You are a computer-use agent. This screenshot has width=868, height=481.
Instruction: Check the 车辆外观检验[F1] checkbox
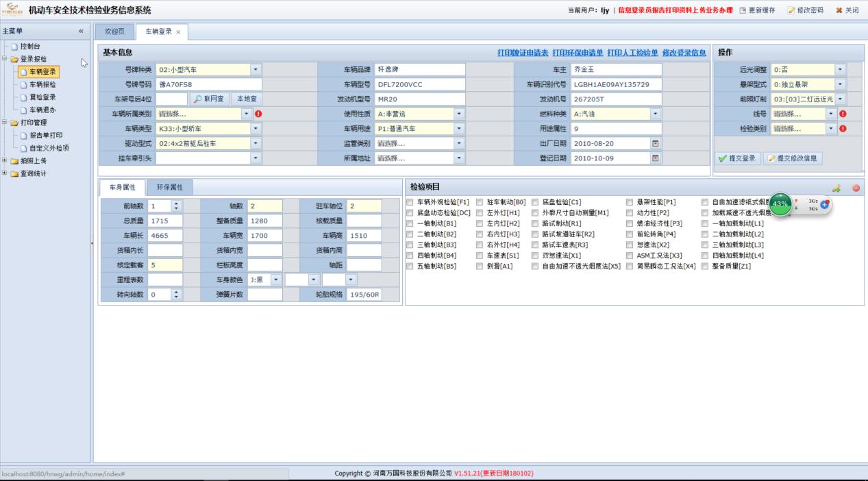point(410,202)
